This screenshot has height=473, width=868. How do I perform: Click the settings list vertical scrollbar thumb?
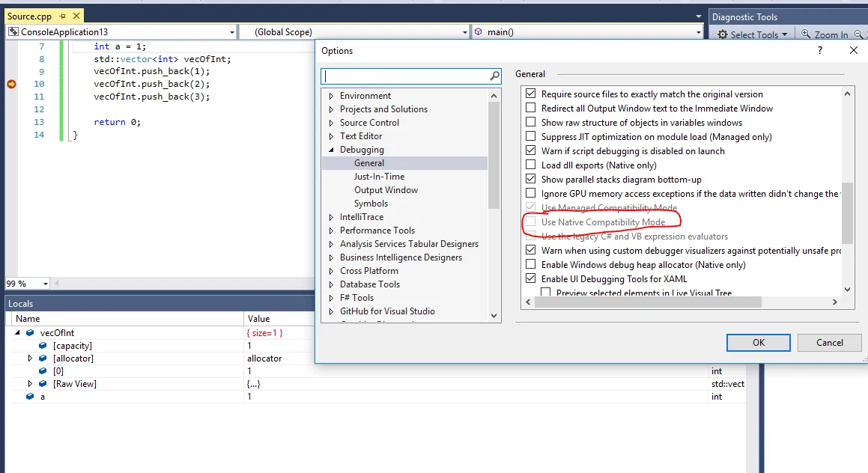pos(847,213)
